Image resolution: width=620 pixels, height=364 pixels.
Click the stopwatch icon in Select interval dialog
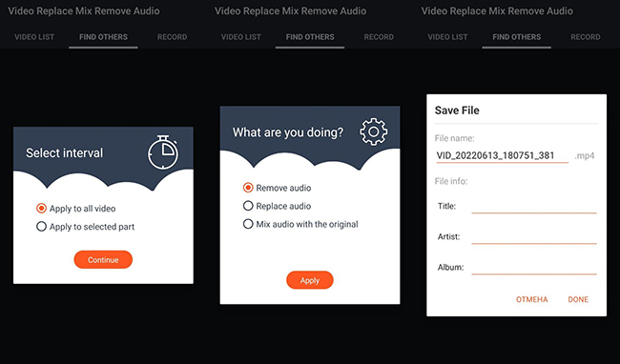click(163, 152)
